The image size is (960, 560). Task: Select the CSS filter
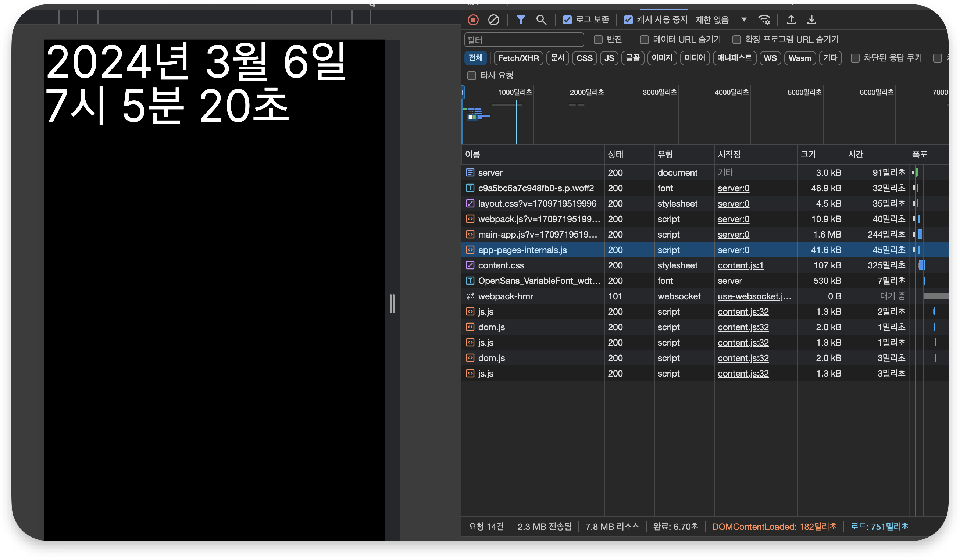(x=584, y=58)
